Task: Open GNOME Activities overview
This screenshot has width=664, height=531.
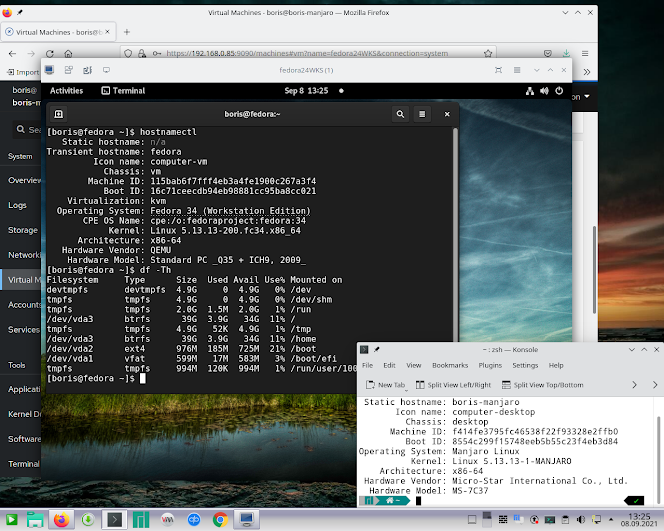Action: 66,91
